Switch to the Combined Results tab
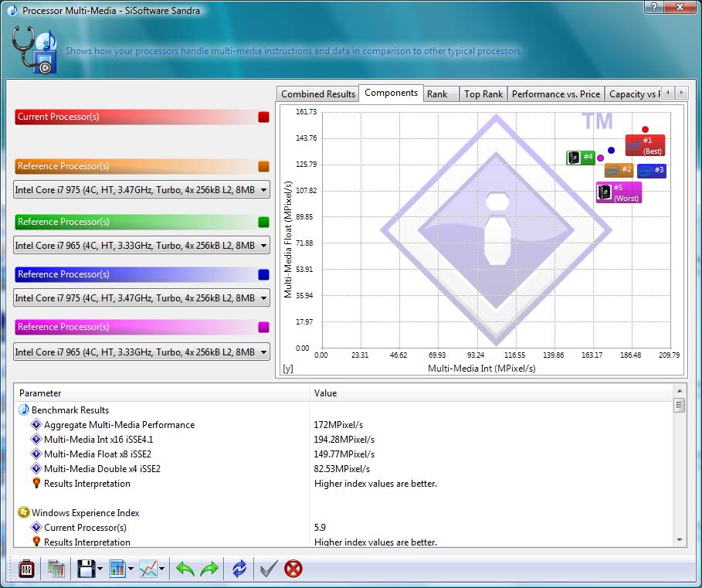This screenshot has height=588, width=702. point(318,94)
